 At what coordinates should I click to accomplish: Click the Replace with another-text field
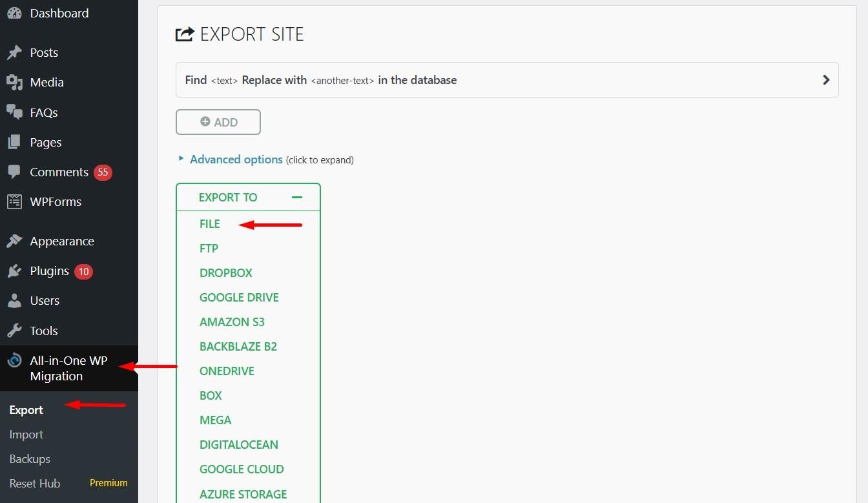click(342, 81)
